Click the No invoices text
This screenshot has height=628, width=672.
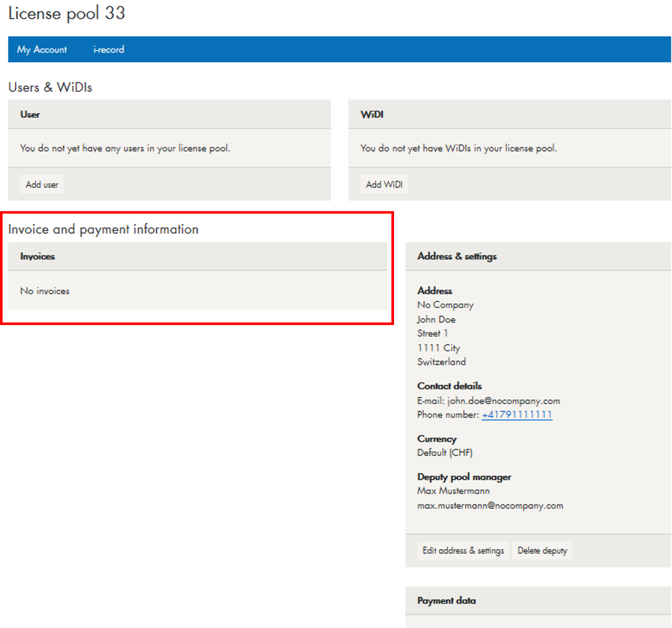[45, 291]
